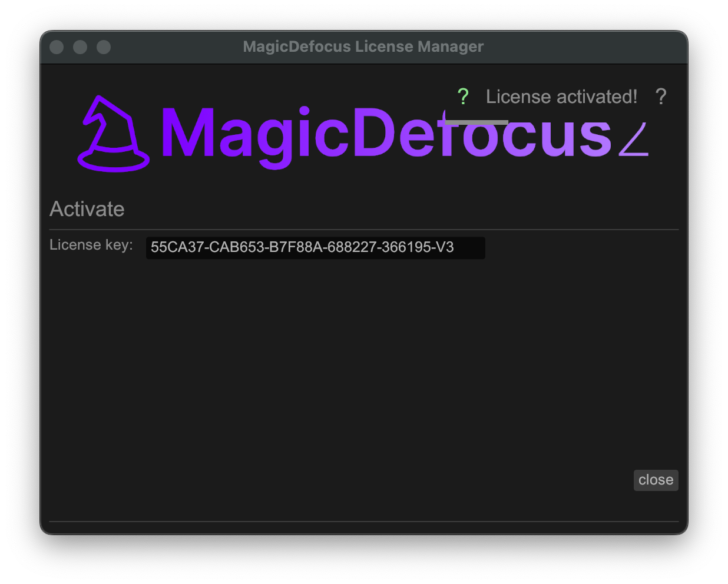The width and height of the screenshot is (728, 584).
Task: Click the 'MagicDefocus License Manager' window title
Action: coord(363,47)
